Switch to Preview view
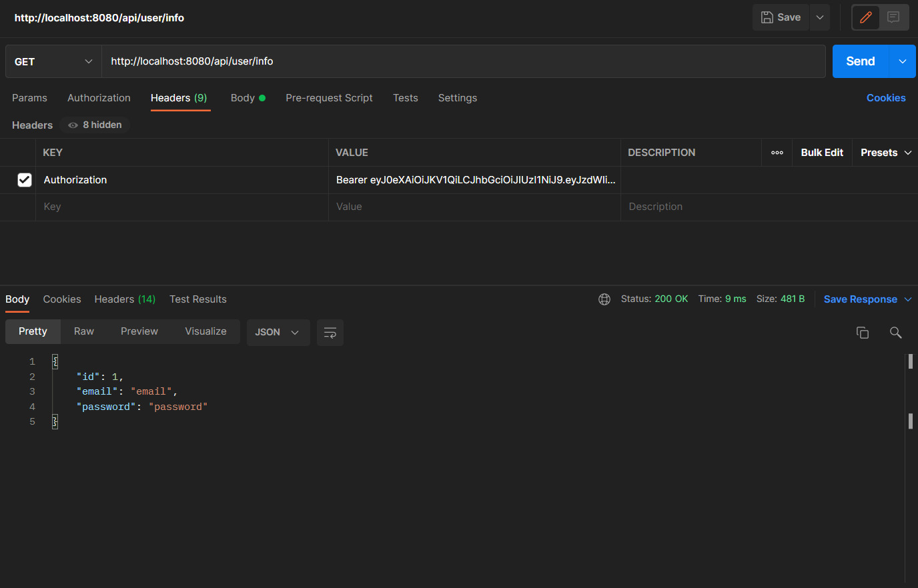The height and width of the screenshot is (588, 918). click(x=139, y=331)
